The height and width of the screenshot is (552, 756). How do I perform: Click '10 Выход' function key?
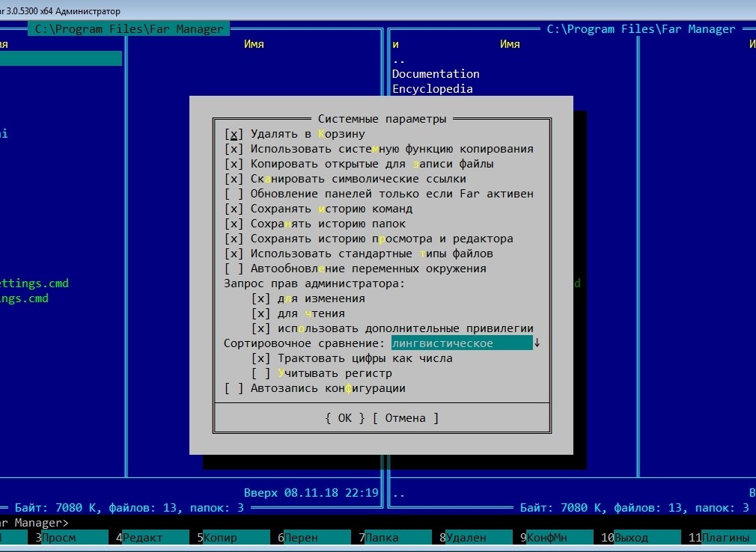coord(641,537)
